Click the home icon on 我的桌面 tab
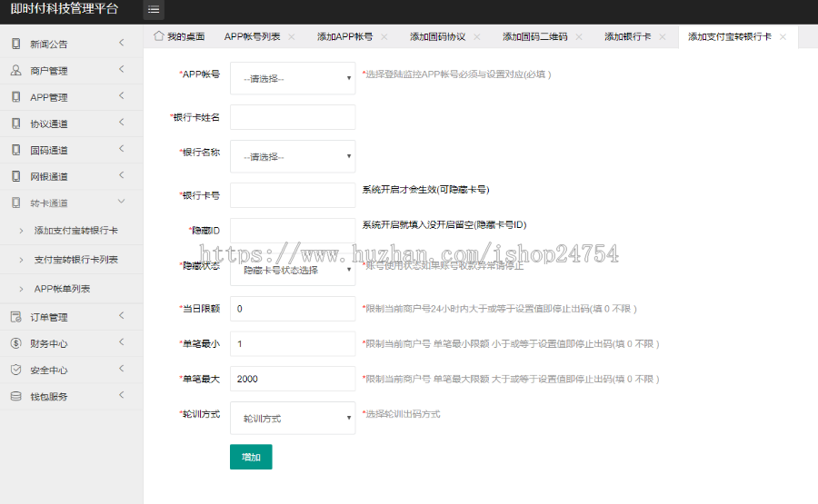This screenshot has height=504, width=818. point(158,36)
